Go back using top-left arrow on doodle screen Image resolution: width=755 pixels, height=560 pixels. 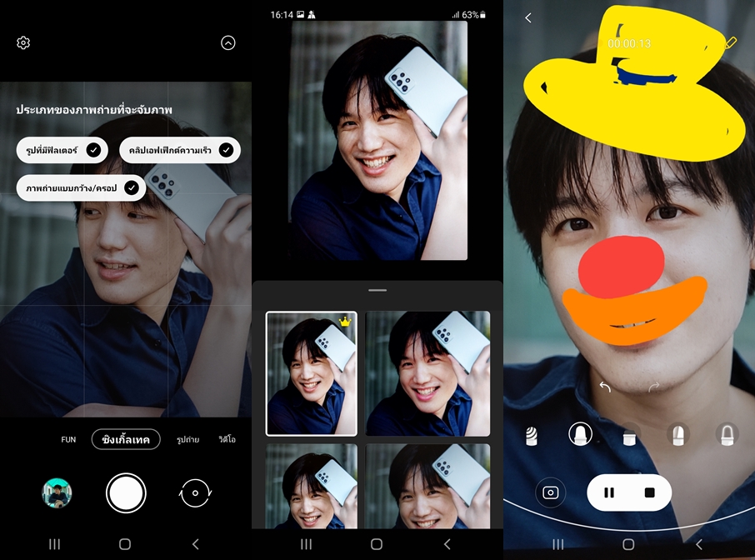(x=528, y=17)
